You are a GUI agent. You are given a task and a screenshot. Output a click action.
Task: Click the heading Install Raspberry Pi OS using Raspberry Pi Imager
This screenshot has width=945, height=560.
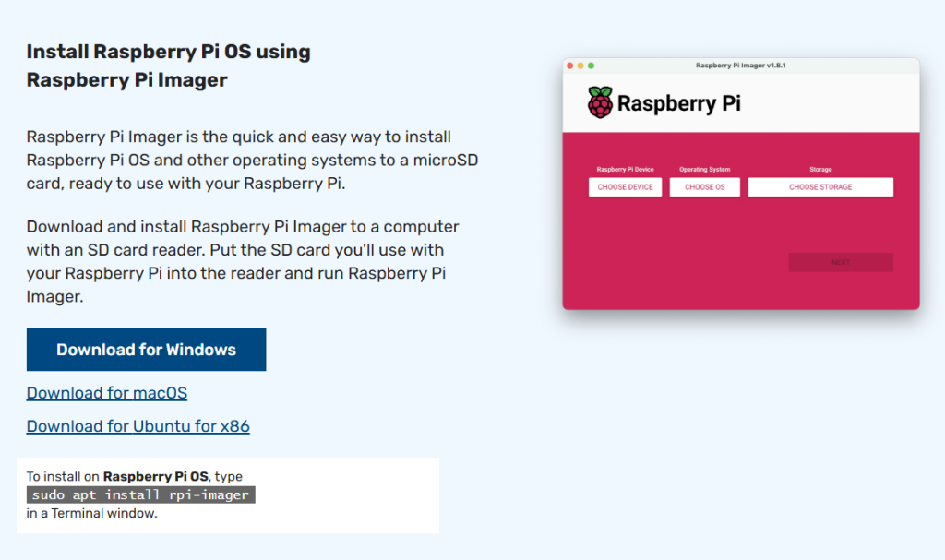coord(168,66)
